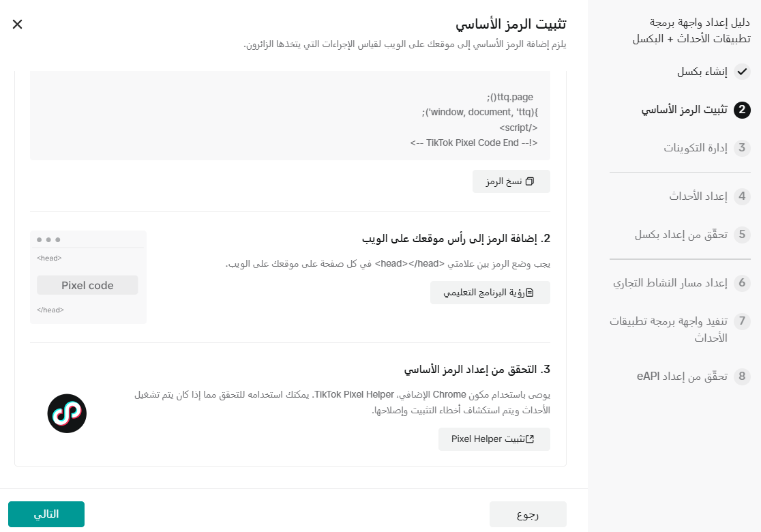Screen dimensions: 761x532
Task: Close the تثبيت الرمز الأساسي dialog
Action: click(x=17, y=24)
